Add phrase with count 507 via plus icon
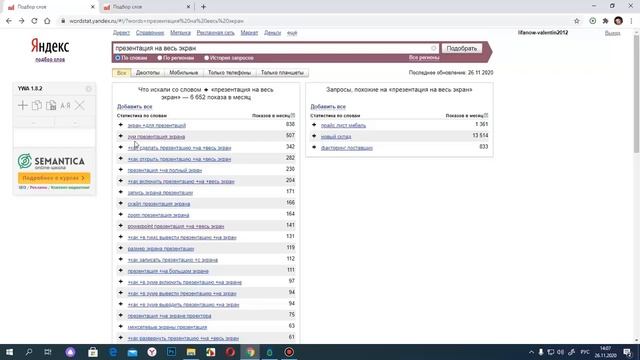The image size is (640, 360). pos(121,136)
